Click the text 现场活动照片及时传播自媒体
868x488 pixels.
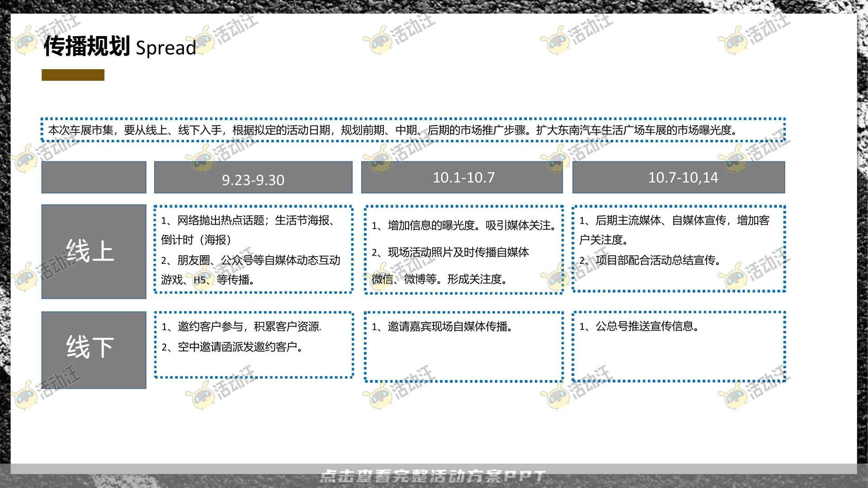(450, 253)
